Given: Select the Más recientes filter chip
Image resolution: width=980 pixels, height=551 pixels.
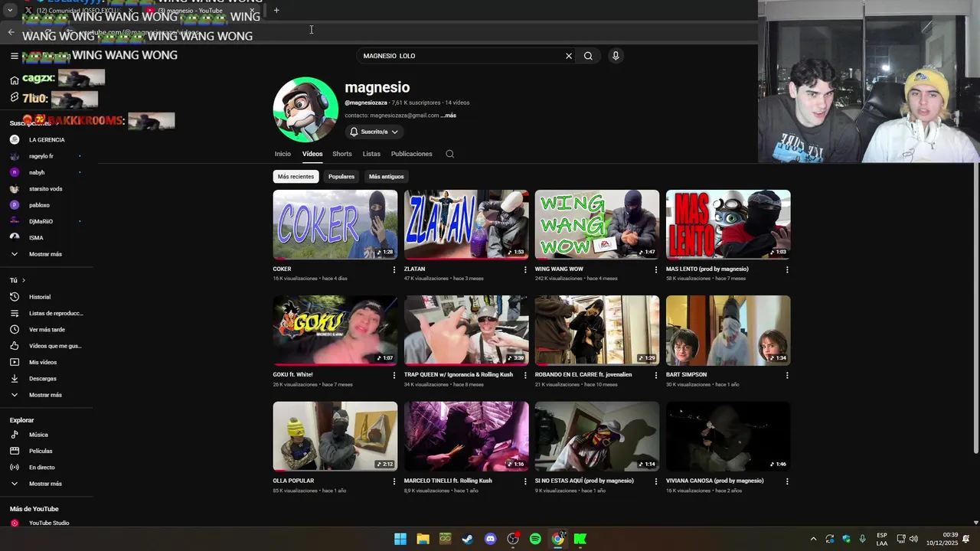Looking at the screenshot, I should pyautogui.click(x=296, y=177).
